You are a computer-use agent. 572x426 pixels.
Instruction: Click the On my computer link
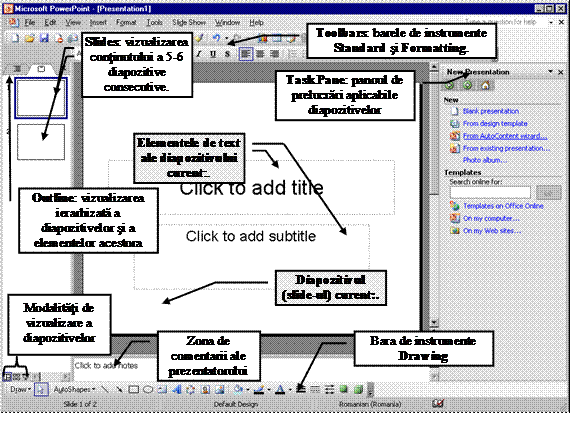click(491, 218)
